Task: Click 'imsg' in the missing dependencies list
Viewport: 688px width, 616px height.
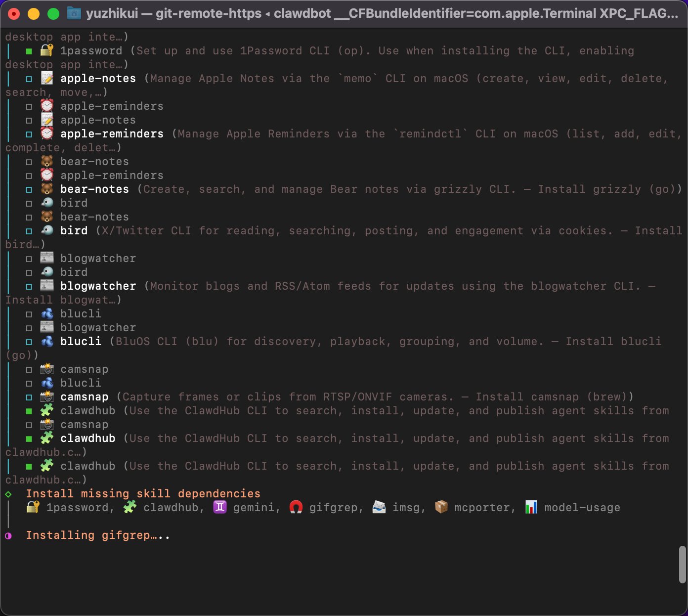Action: (x=406, y=507)
